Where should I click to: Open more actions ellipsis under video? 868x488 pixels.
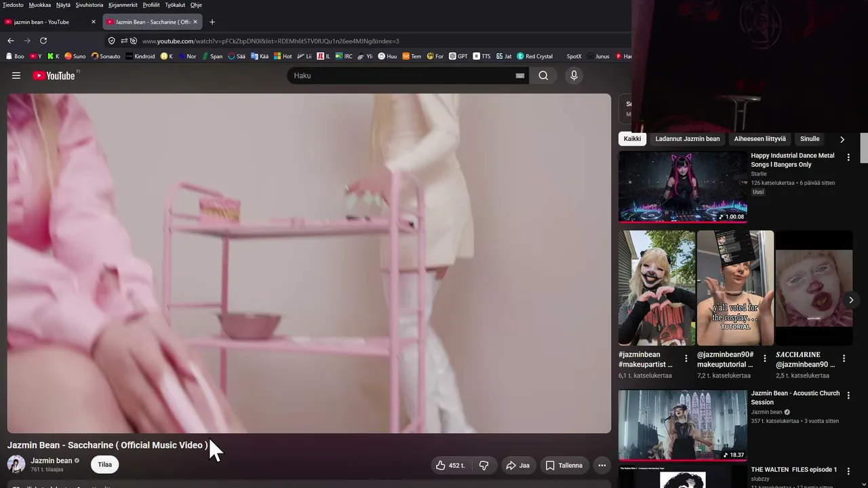(x=601, y=466)
